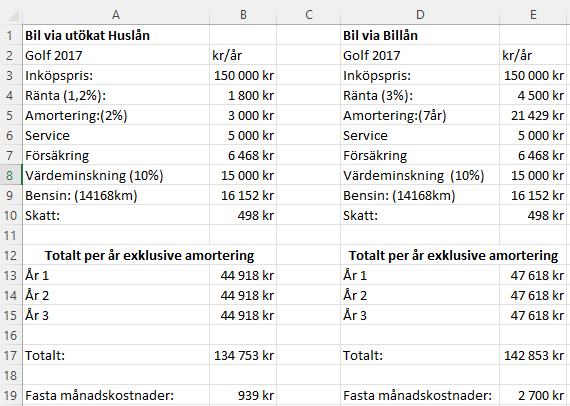Click the 2 700 kr monthly cost cell
The height and width of the screenshot is (406, 570).
click(533, 395)
